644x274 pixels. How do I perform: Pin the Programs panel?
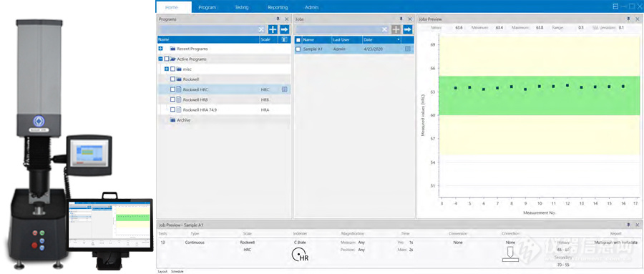point(278,19)
